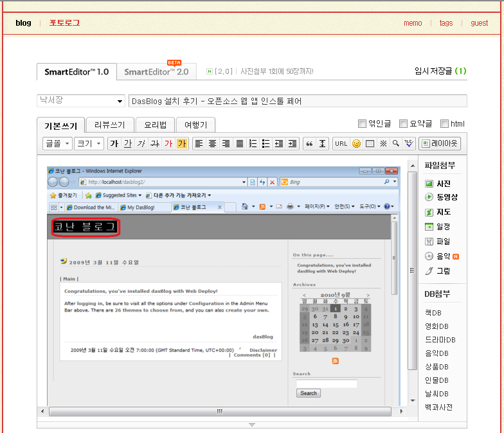Open blog link in header
The image size is (504, 433).
pos(23,23)
